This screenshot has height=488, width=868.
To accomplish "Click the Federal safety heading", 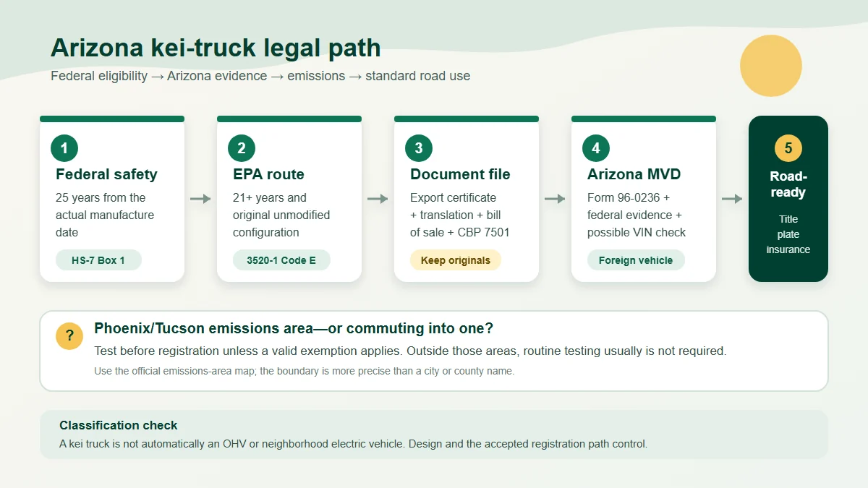I will pyautogui.click(x=106, y=174).
